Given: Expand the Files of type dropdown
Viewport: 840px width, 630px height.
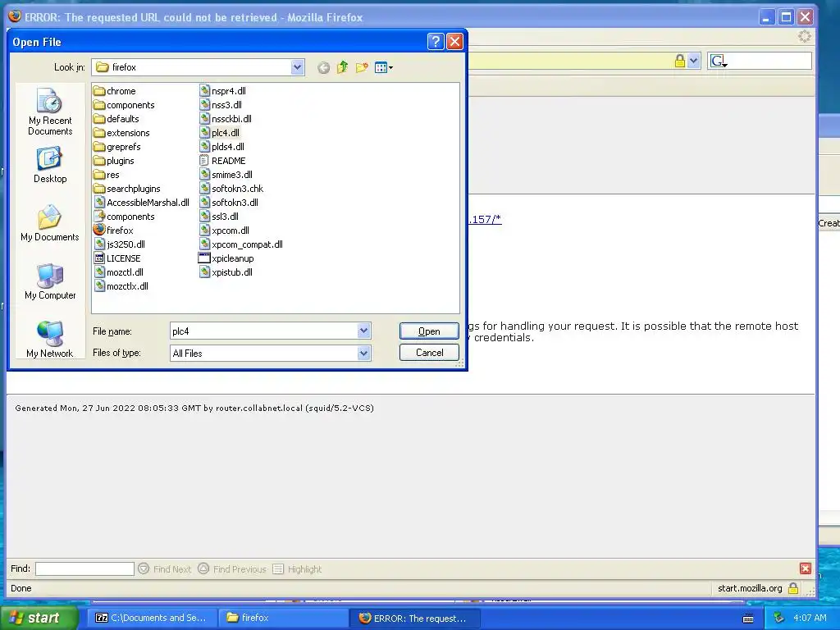Looking at the screenshot, I should (363, 353).
